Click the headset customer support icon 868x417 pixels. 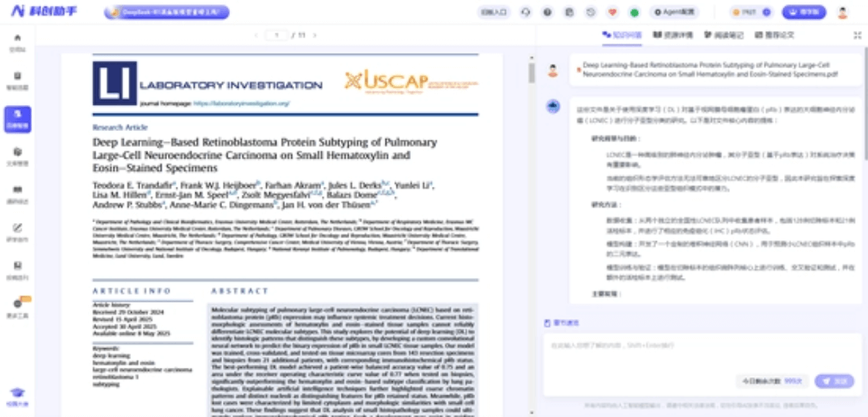525,12
